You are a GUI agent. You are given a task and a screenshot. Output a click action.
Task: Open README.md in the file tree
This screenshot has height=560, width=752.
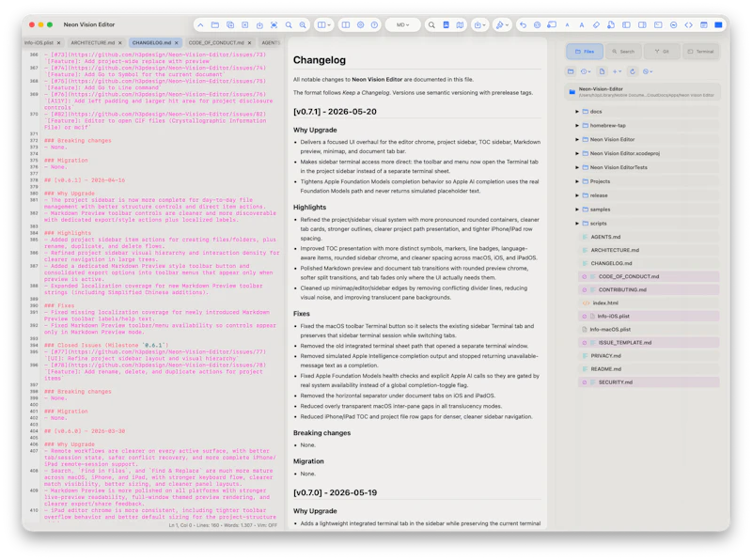tap(649, 369)
